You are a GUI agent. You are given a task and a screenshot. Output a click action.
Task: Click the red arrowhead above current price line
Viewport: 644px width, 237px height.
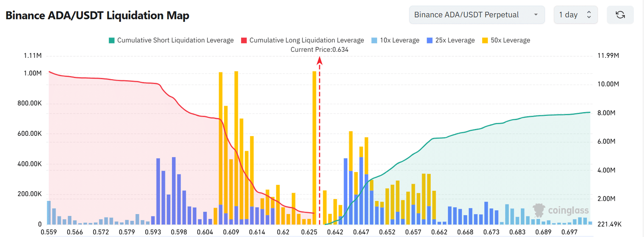pyautogui.click(x=320, y=61)
